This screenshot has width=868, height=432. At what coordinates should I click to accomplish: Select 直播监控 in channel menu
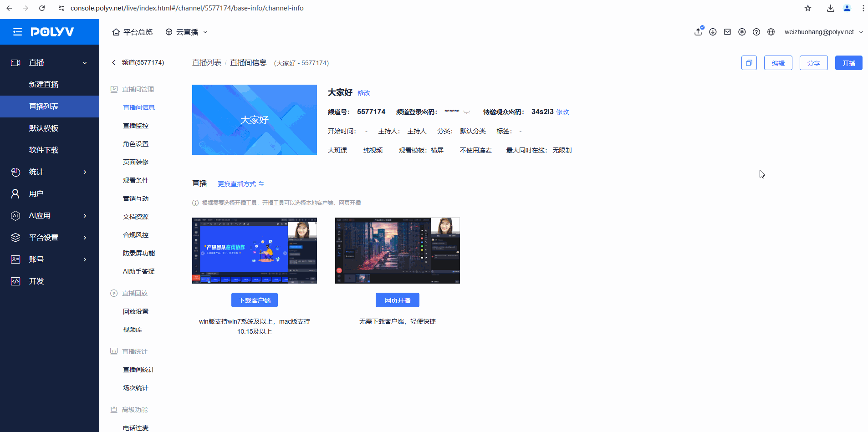pos(136,126)
